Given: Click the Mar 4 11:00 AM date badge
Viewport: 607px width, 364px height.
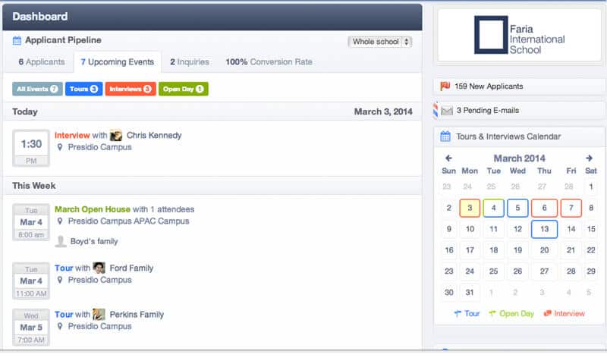Looking at the screenshot, I should click(x=31, y=281).
